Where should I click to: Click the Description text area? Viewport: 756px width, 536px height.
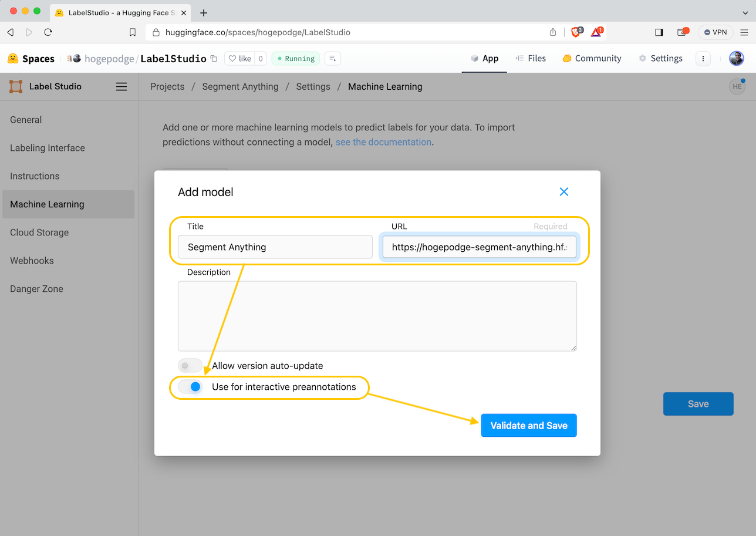point(377,316)
